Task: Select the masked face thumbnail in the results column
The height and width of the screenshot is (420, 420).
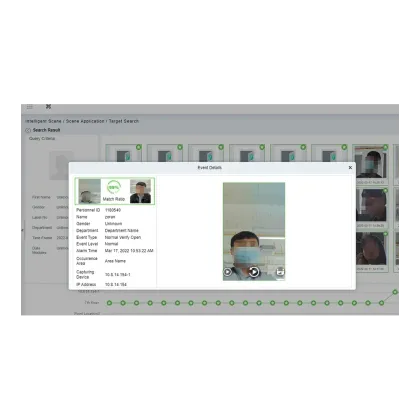Action: [371, 162]
